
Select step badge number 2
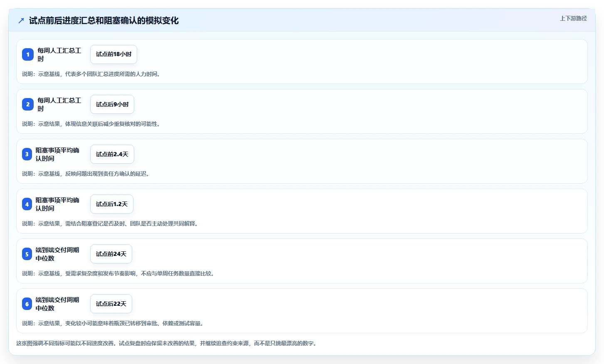[x=28, y=104]
